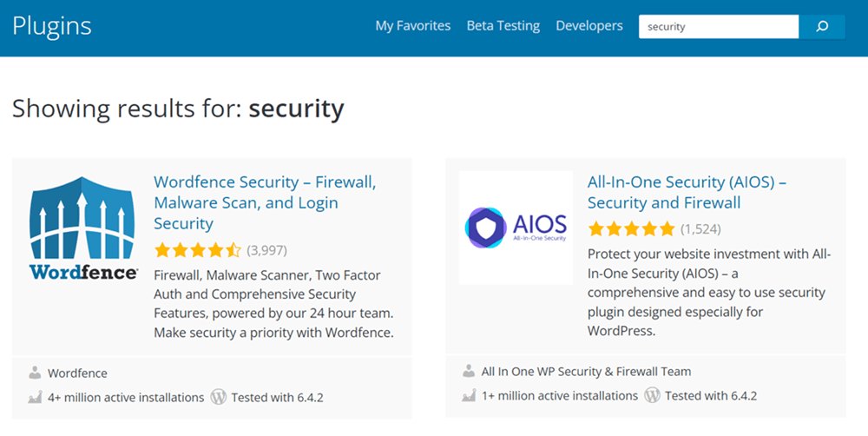Click the All-In-One Security star rating
This screenshot has height=436, width=868.
tap(631, 229)
